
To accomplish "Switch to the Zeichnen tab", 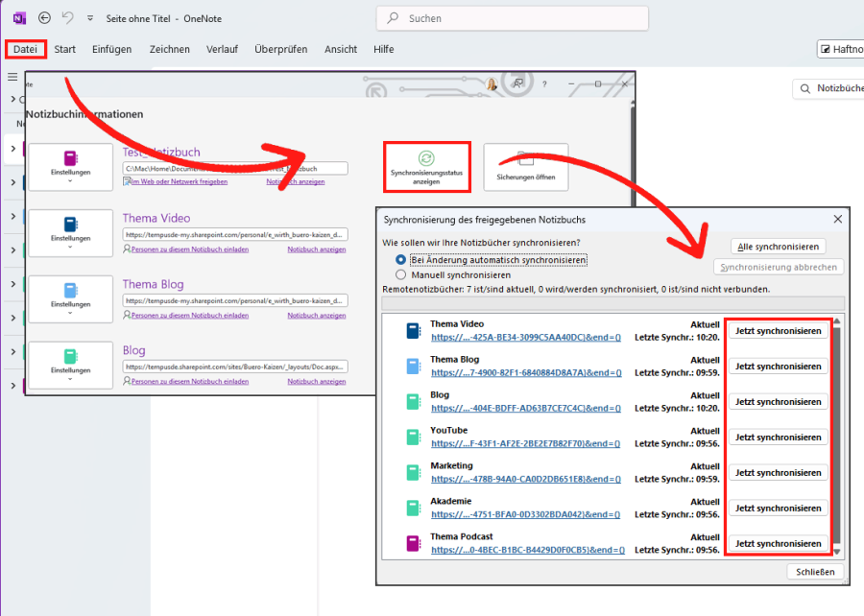I will click(170, 49).
